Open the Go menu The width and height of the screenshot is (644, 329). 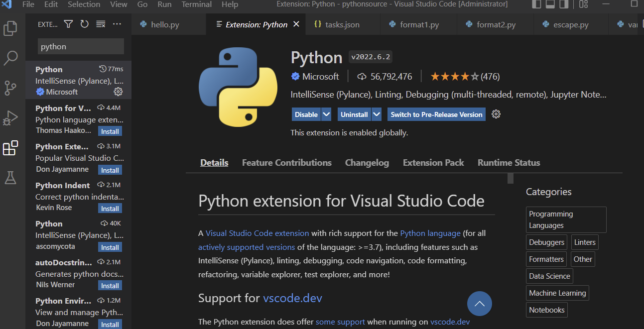coord(142,4)
